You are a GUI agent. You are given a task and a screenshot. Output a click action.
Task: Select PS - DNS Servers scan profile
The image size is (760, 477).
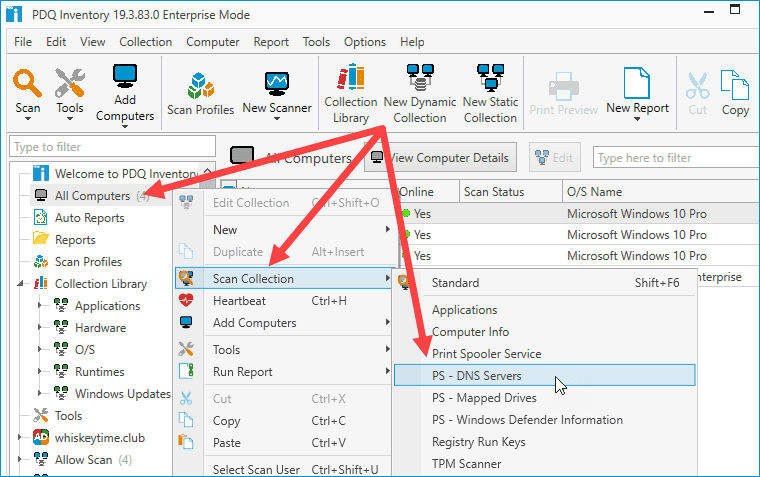point(544,375)
